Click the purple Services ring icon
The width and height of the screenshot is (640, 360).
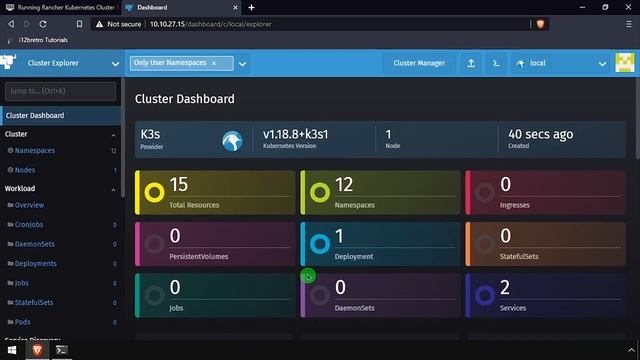coord(485,296)
